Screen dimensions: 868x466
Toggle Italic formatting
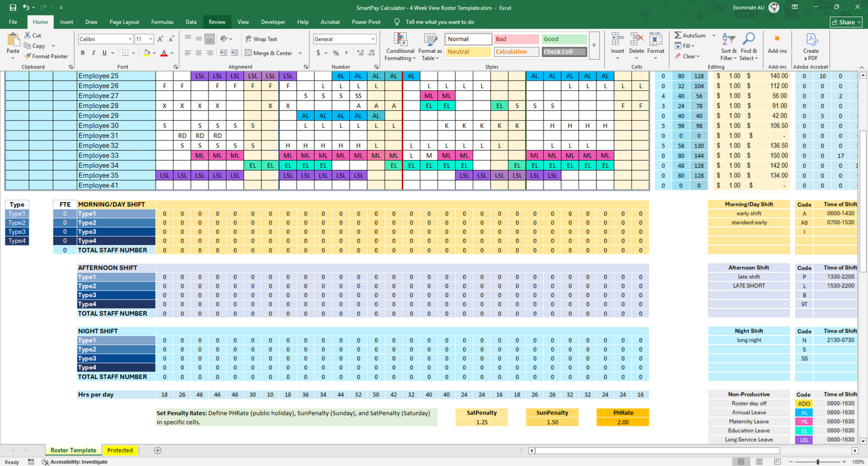(x=94, y=53)
